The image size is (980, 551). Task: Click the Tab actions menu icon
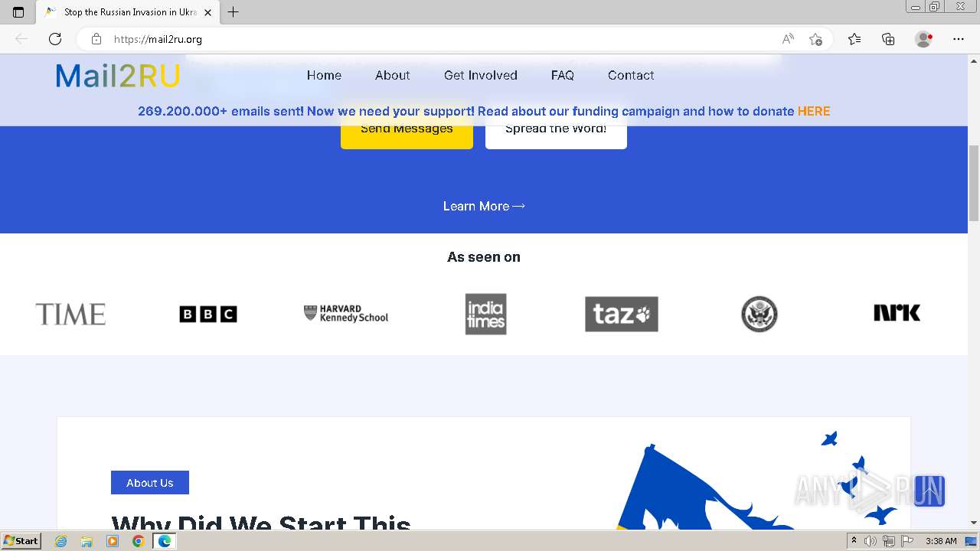(18, 12)
